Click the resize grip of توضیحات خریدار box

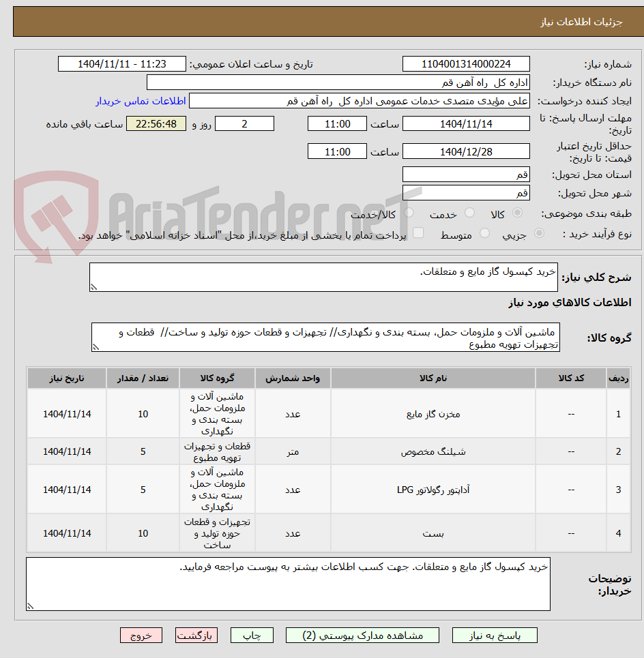click(30, 606)
